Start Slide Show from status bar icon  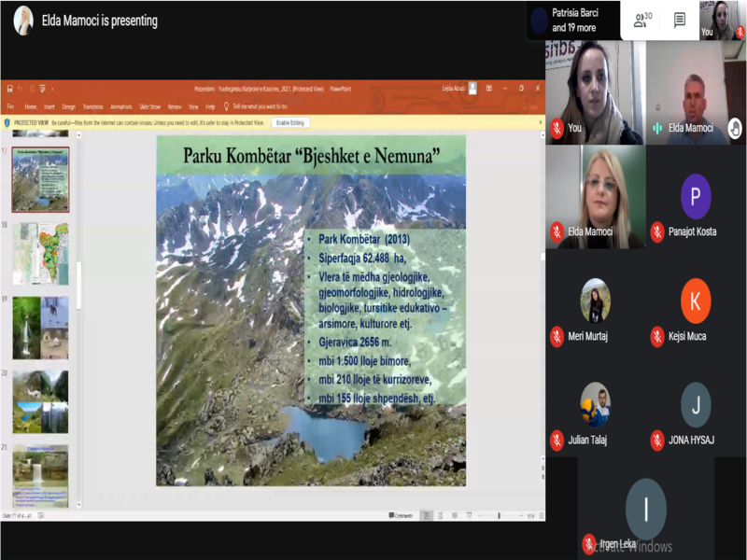coord(469,516)
